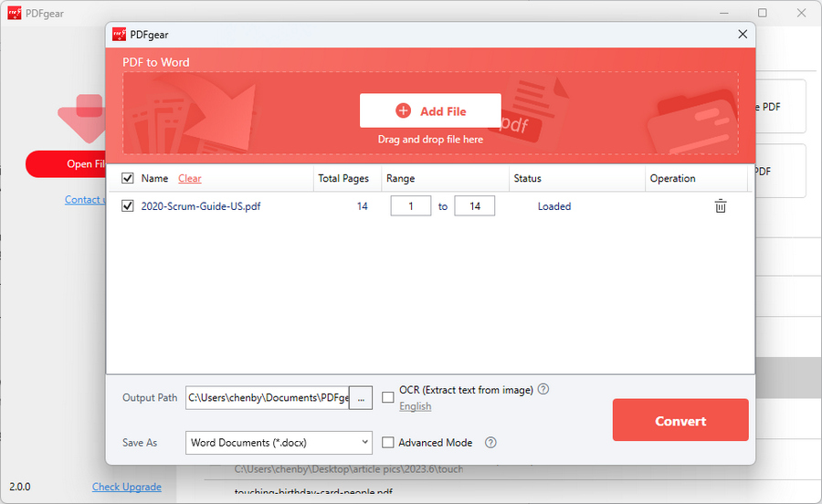Toggle the select-all checkbox beside Name

click(x=127, y=178)
